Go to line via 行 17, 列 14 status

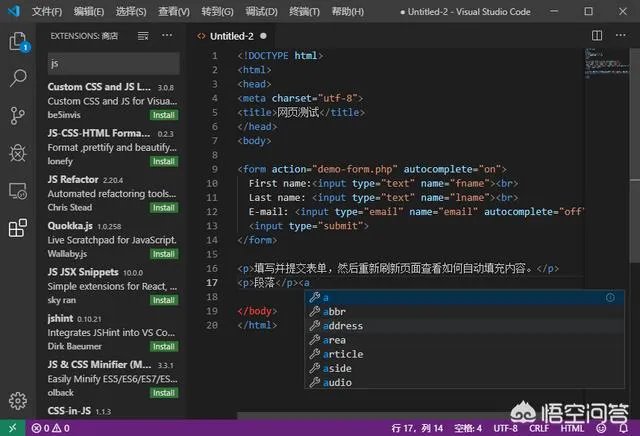pyautogui.click(x=417, y=428)
